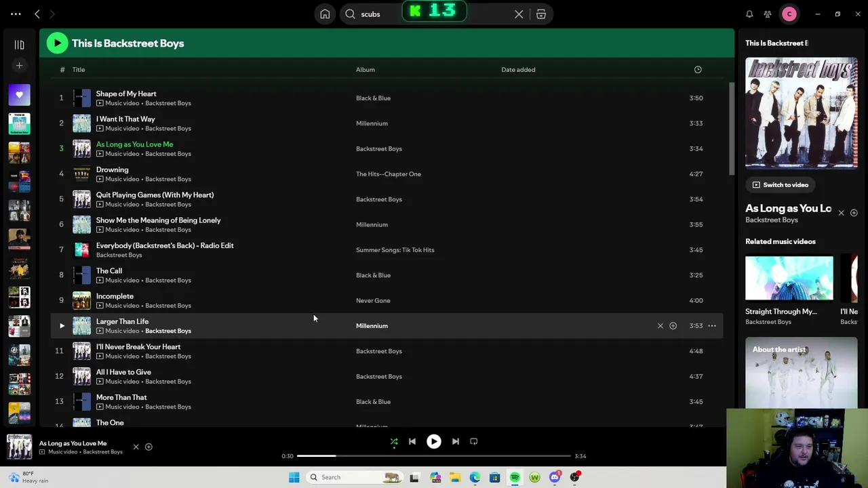The width and height of the screenshot is (868, 488).
Task: Switch to video in the right panel
Action: tap(780, 185)
